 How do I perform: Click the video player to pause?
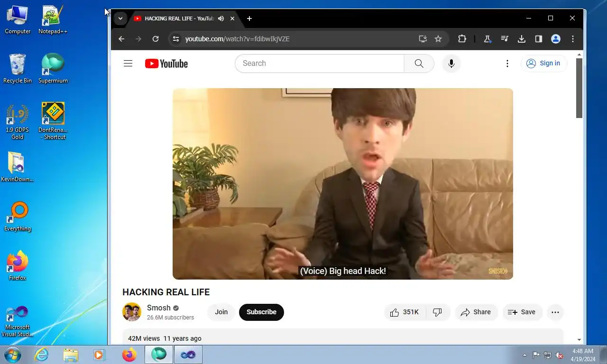tap(343, 184)
